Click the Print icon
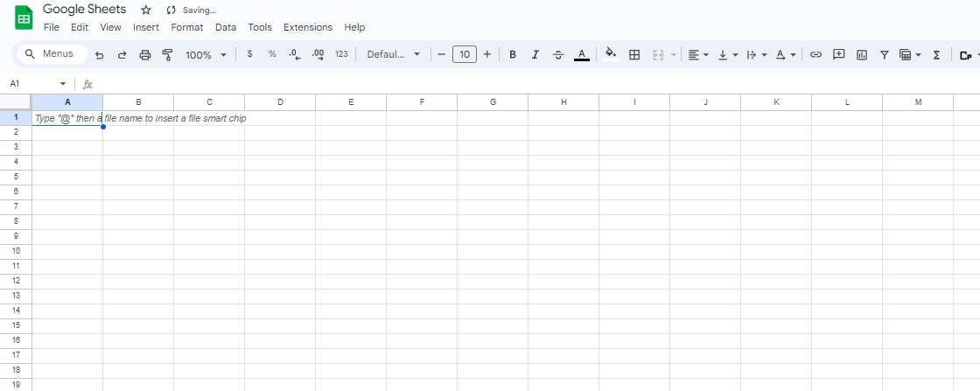The width and height of the screenshot is (980, 391). tap(145, 54)
